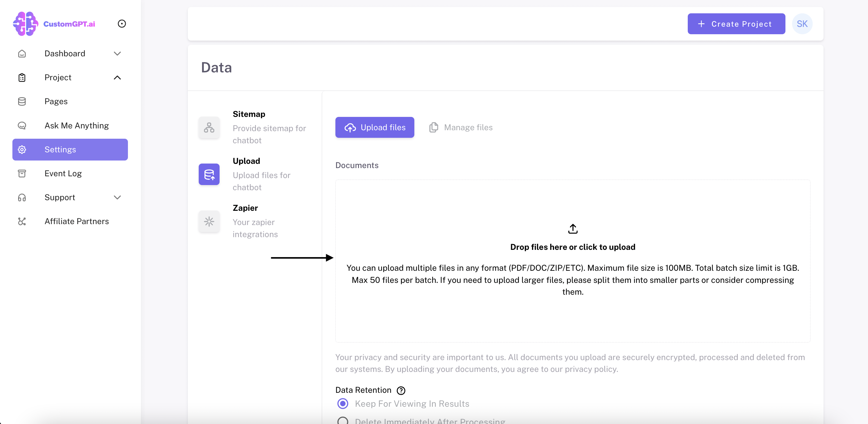Click the Data Retention help question icon
868x424 pixels.
(x=401, y=390)
